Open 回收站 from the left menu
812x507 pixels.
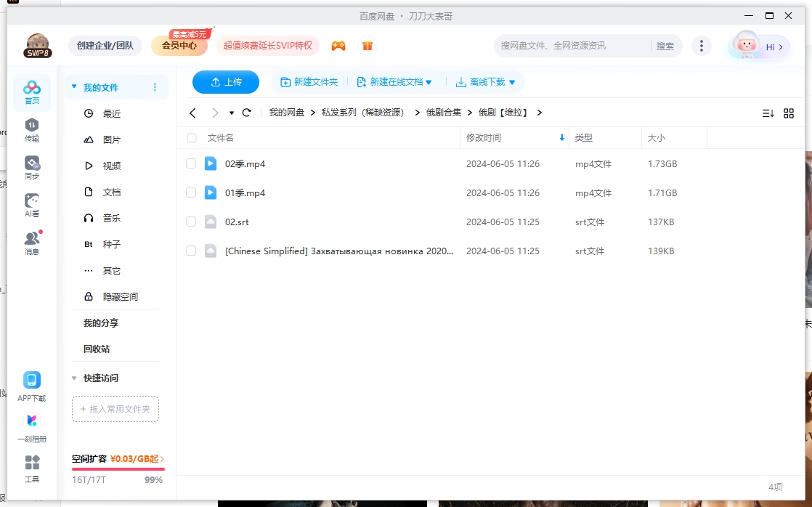click(x=95, y=349)
